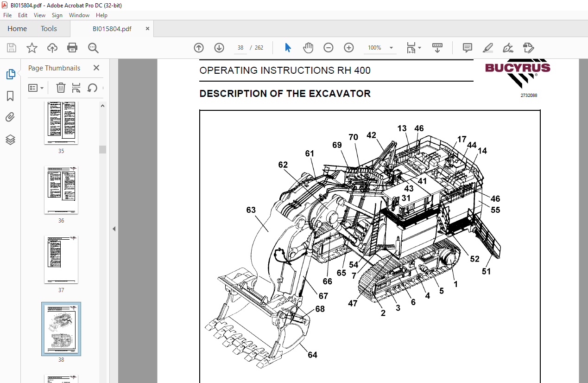The image size is (588, 383).
Task: Select the page 36 thumbnail
Action: click(61, 190)
